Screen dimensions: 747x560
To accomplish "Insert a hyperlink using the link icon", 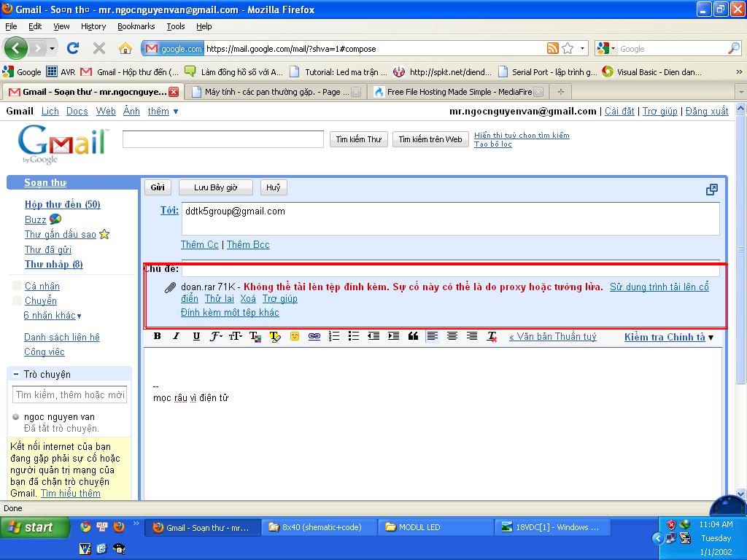I will (x=314, y=336).
